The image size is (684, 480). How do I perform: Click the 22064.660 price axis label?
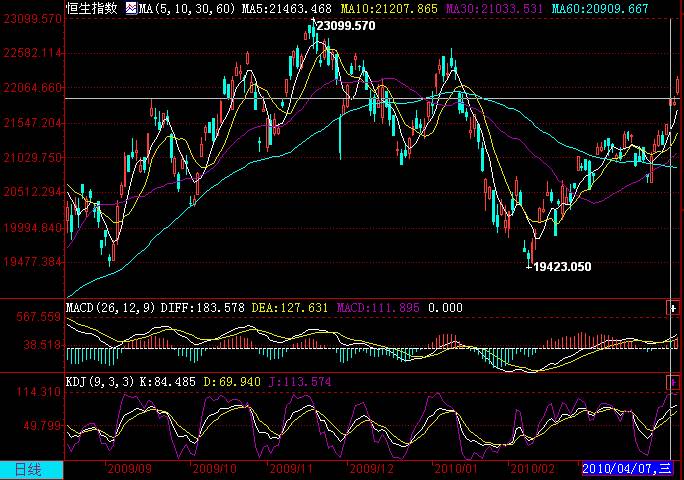click(33, 88)
